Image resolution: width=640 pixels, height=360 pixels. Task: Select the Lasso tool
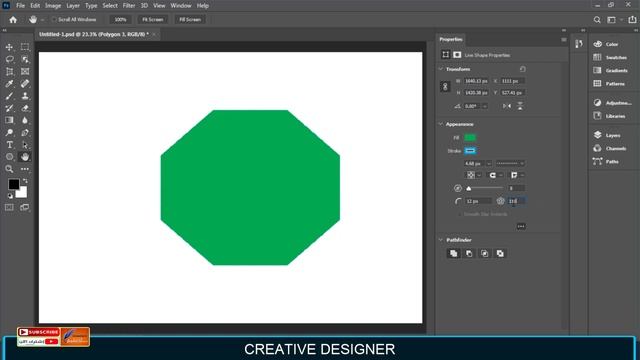9,60
